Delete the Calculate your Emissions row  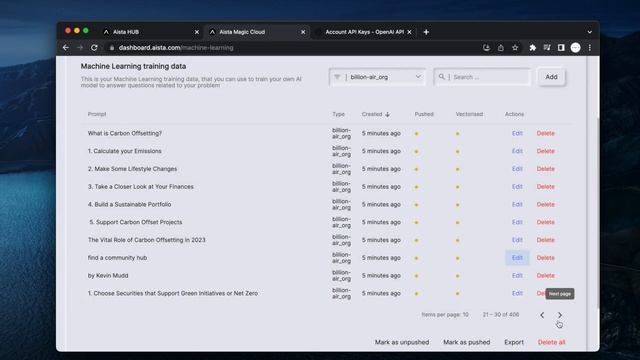545,151
